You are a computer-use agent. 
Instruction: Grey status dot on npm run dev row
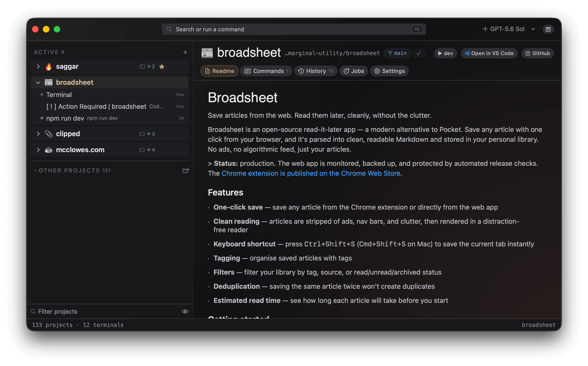[42, 118]
